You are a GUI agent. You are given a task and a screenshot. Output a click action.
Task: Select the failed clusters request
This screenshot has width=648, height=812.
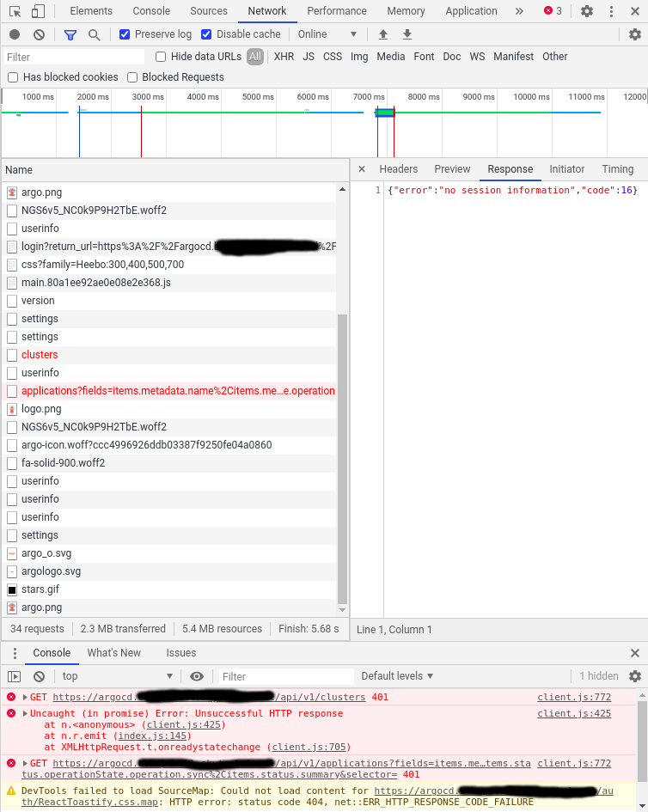pyautogui.click(x=169, y=355)
